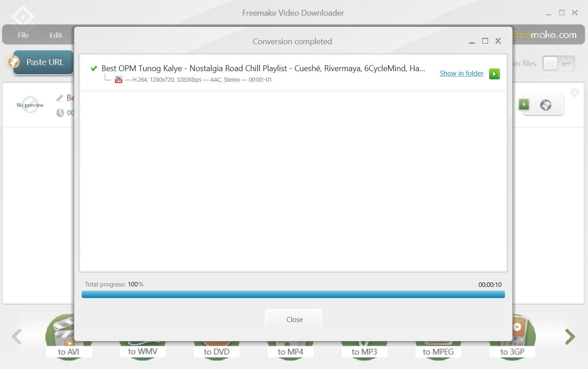Expand the green arrow beside the globe icon

click(x=523, y=104)
